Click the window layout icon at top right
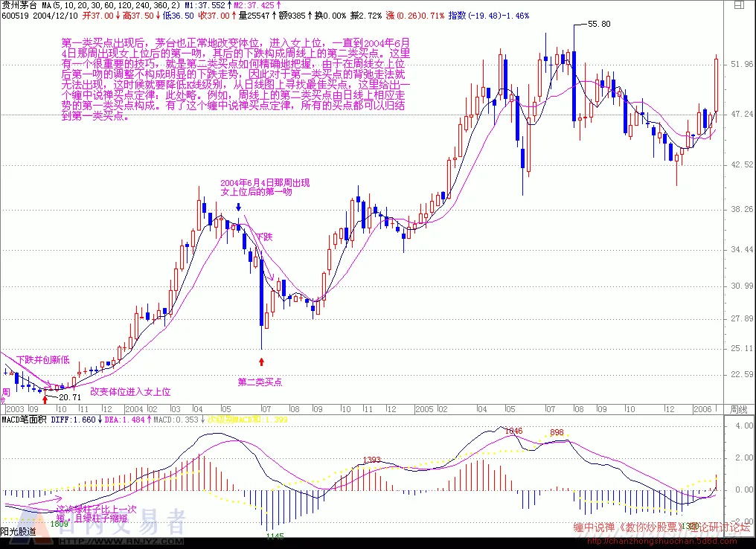Screen dimensions: 756x549 739,5
